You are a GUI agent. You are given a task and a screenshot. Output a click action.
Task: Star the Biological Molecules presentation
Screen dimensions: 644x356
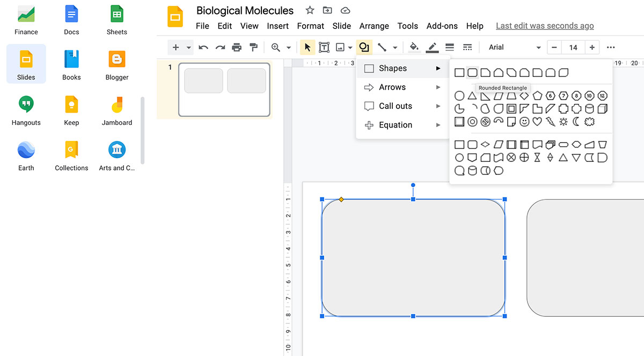click(x=309, y=10)
